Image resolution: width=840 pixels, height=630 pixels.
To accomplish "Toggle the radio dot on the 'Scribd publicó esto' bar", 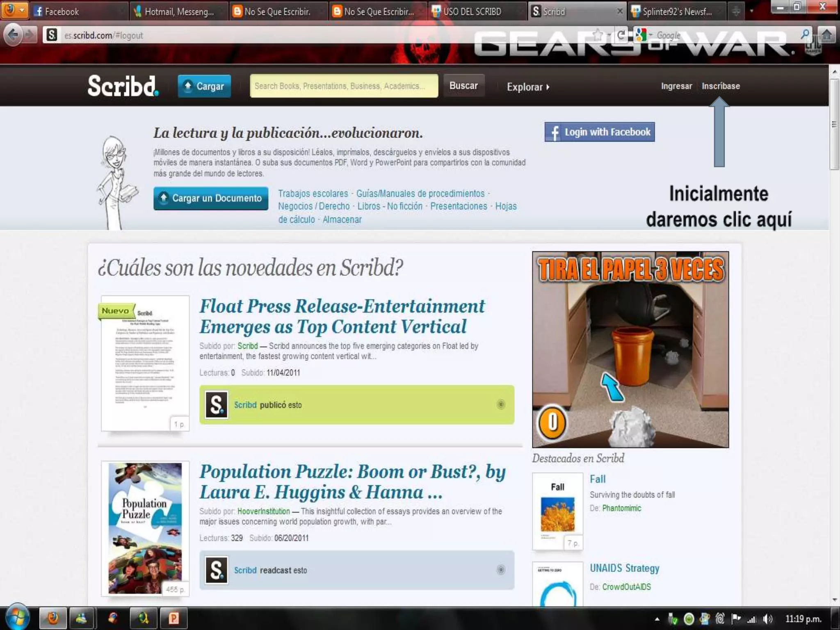I will (501, 404).
